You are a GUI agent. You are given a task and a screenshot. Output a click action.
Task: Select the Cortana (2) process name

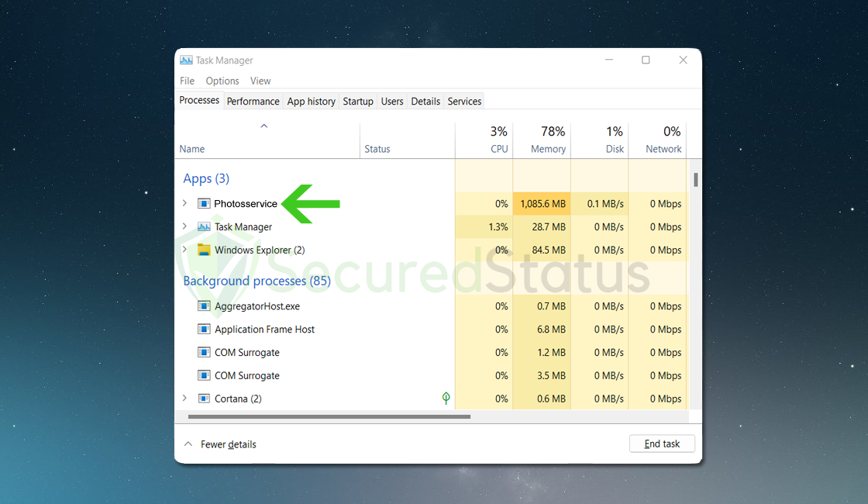click(238, 399)
